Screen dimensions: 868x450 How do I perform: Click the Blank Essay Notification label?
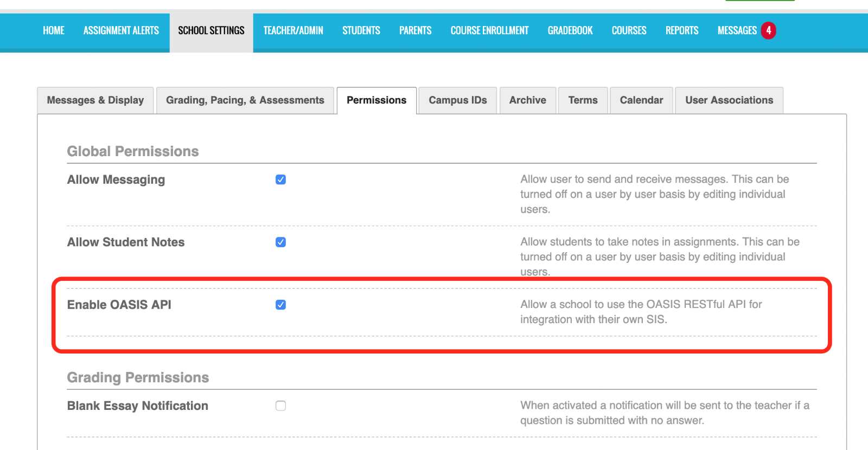click(138, 406)
